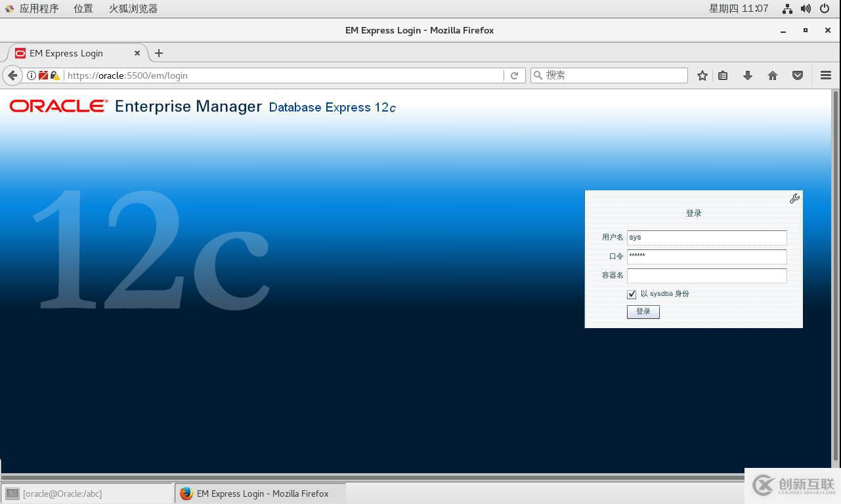Open the clock showing 星期四 11:07
The height and width of the screenshot is (504, 841).
point(739,9)
